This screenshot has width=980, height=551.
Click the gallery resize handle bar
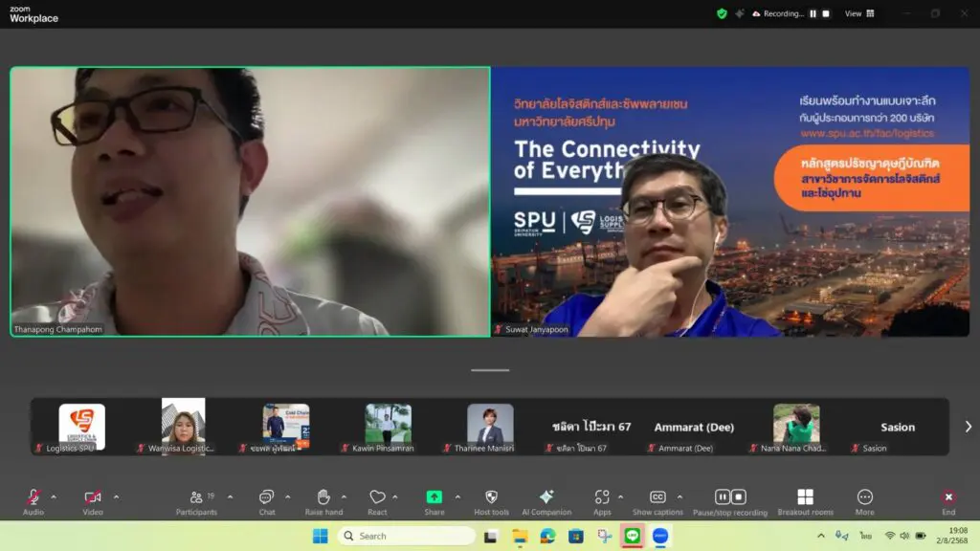(490, 370)
